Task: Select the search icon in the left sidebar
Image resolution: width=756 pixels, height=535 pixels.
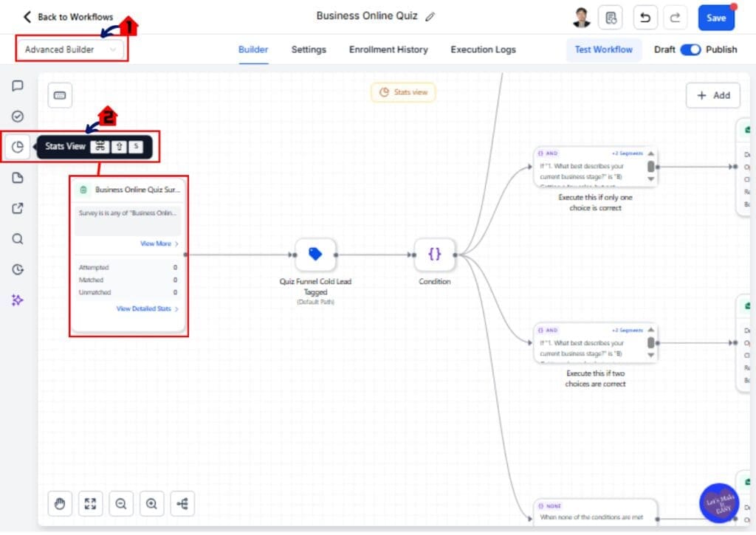Action: click(18, 238)
